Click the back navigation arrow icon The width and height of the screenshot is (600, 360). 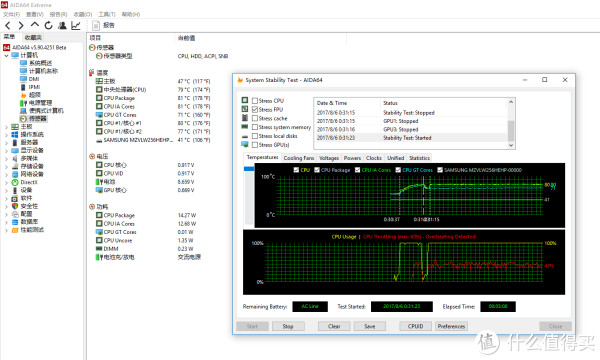(x=8, y=26)
